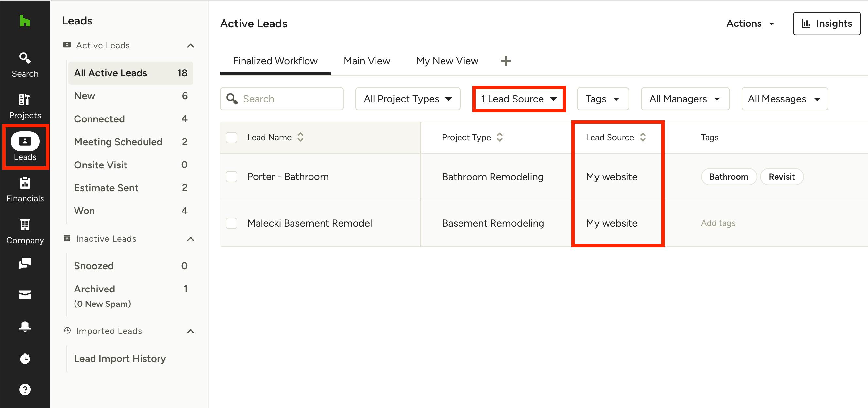868x408 pixels.
Task: Switch to the My New View tab
Action: coord(447,61)
